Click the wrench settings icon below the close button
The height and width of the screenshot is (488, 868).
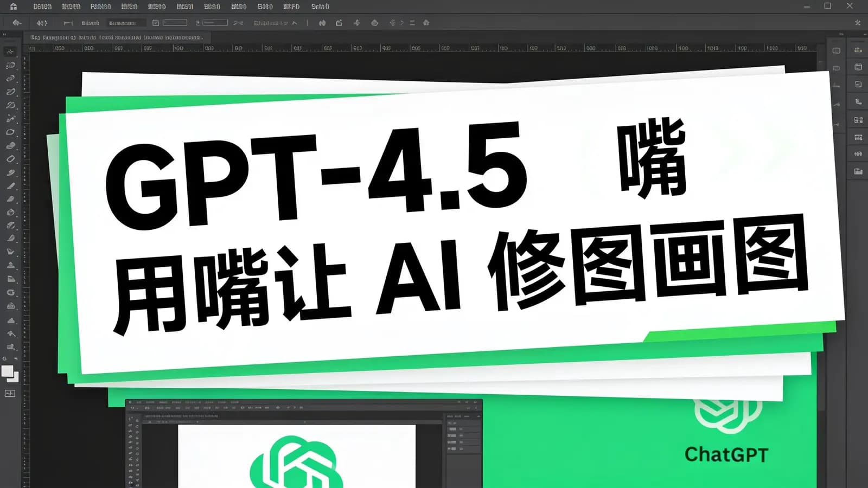(x=858, y=23)
